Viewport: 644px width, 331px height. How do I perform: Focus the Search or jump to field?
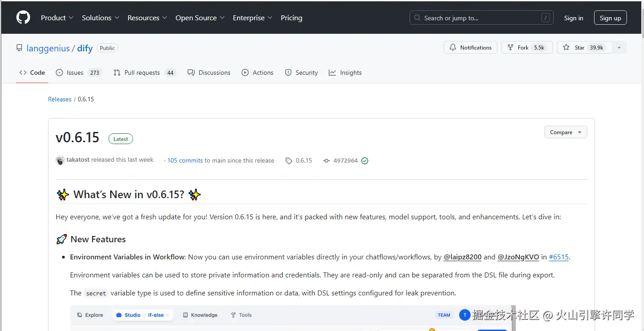[481, 18]
